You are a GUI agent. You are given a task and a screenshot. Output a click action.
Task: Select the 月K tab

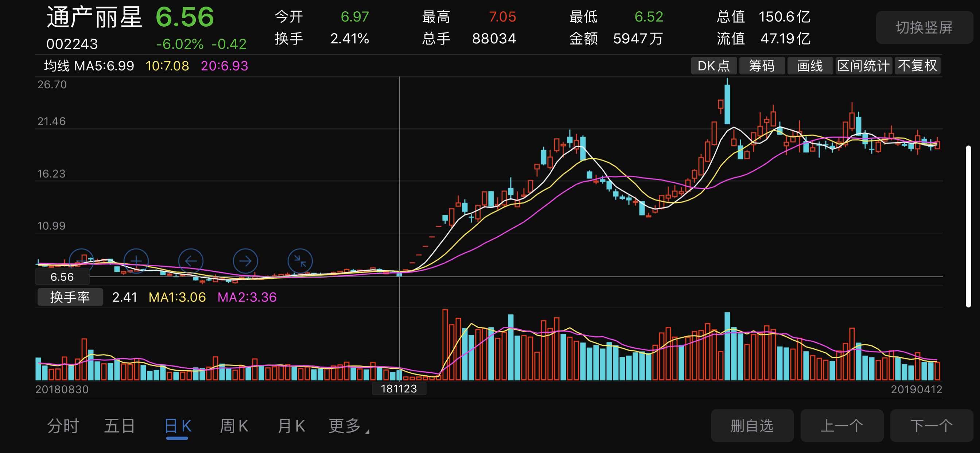point(291,426)
